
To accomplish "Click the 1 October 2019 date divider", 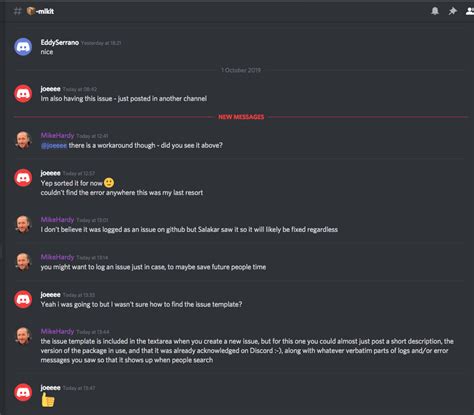I will pyautogui.click(x=241, y=70).
